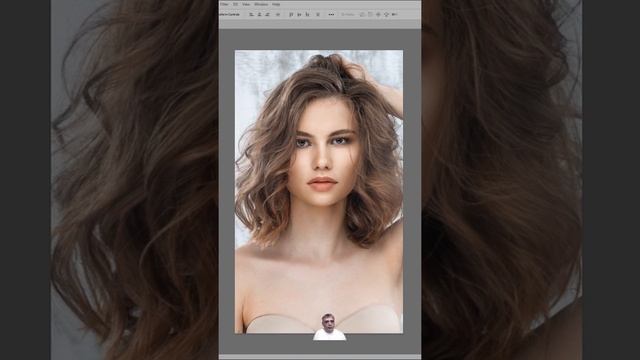Select 3D Roll mode icon
This screenshot has width=640, height=360.
[x=370, y=14]
